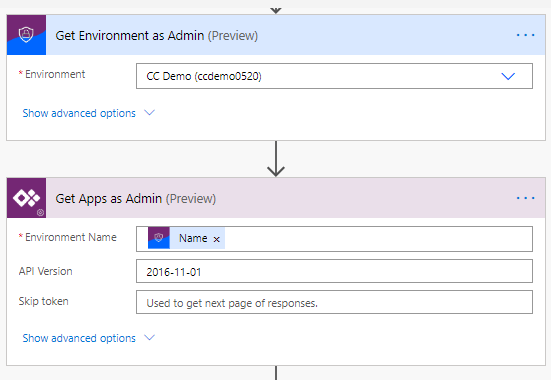Viewport: 551px width, 380px height.
Task: Click the Name token's shield icon
Action: [159, 238]
